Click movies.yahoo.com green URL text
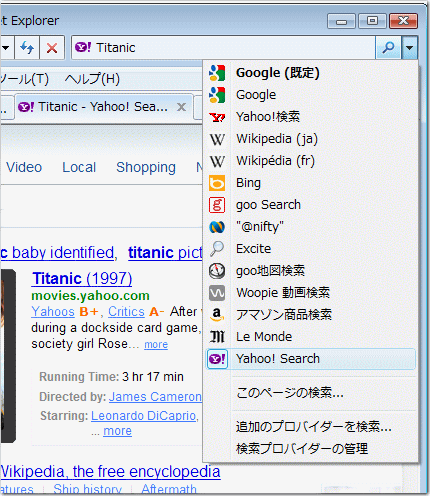The height and width of the screenshot is (496, 430). pyautogui.click(x=90, y=296)
